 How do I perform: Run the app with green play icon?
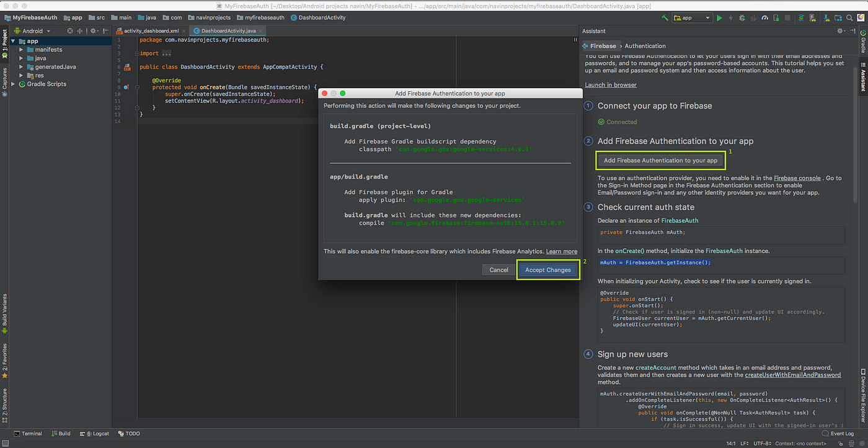(x=719, y=18)
